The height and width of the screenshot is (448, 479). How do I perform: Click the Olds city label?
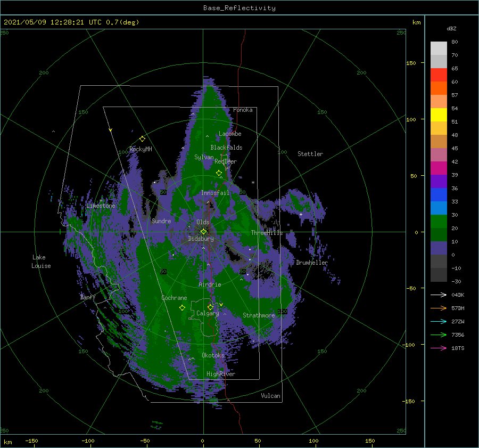pos(203,222)
